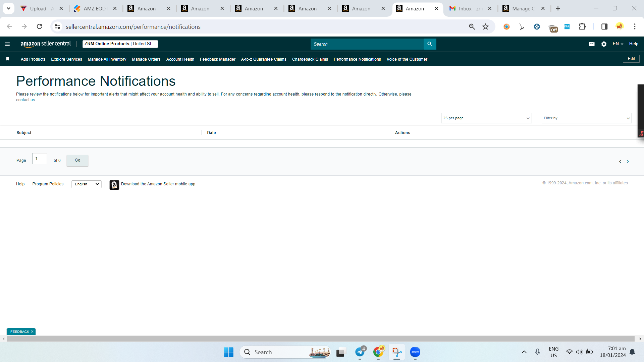Open the Chrome extensions puzzle icon
Viewport: 644px width, 362px height.
click(x=582, y=26)
